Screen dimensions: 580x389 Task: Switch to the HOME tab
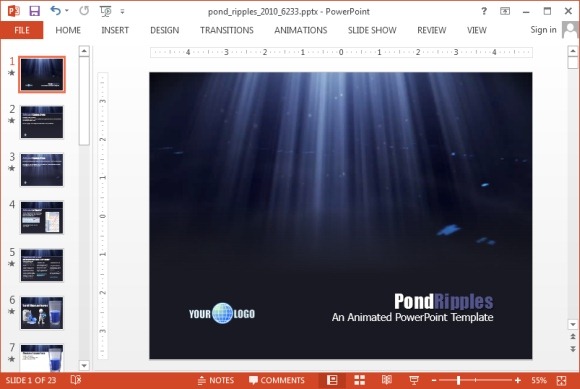tap(68, 30)
